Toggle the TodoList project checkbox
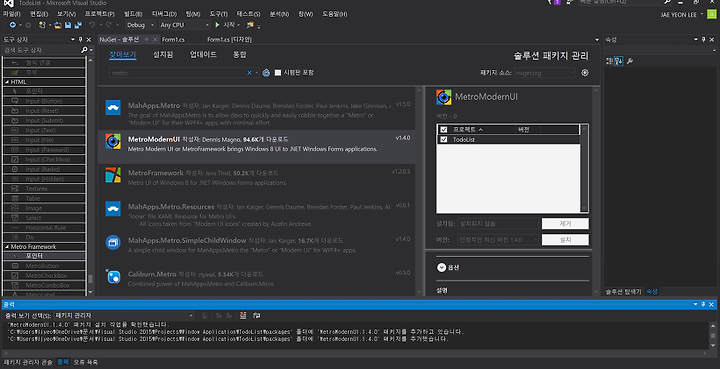Image resolution: width=720 pixels, height=369 pixels. [444, 140]
